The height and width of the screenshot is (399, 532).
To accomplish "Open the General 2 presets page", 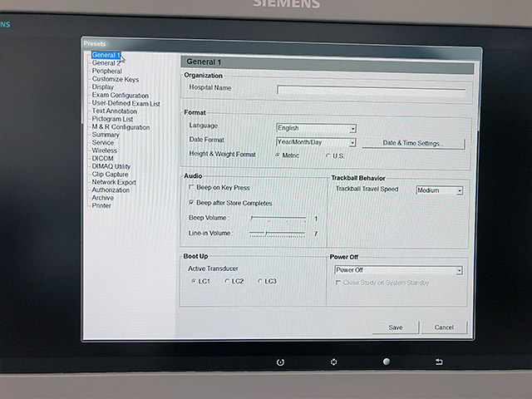I will (106, 63).
